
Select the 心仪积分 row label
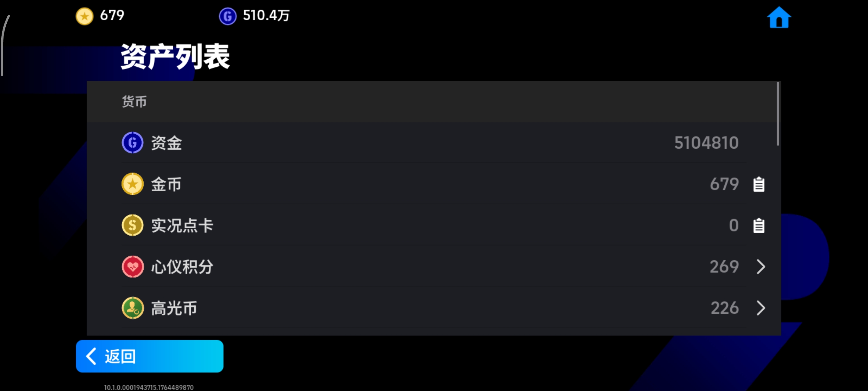(182, 267)
